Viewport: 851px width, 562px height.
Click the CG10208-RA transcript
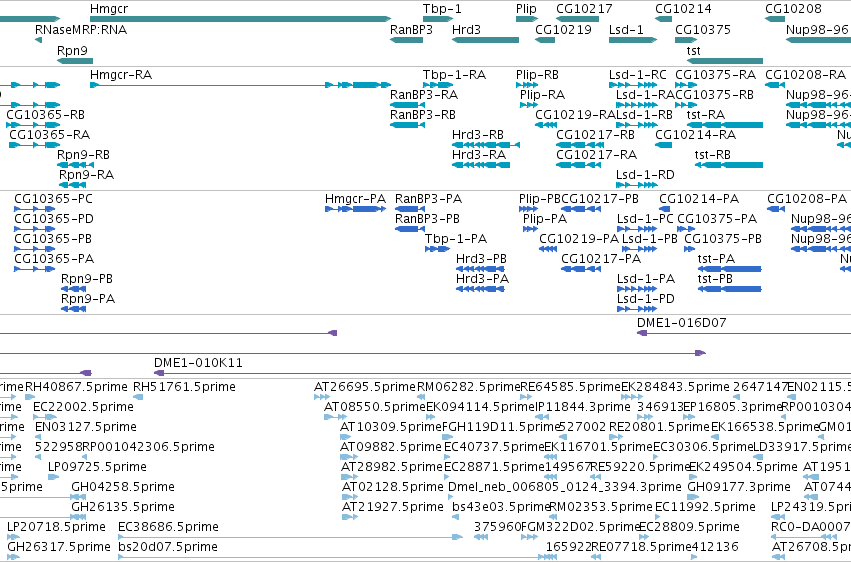coord(775,85)
